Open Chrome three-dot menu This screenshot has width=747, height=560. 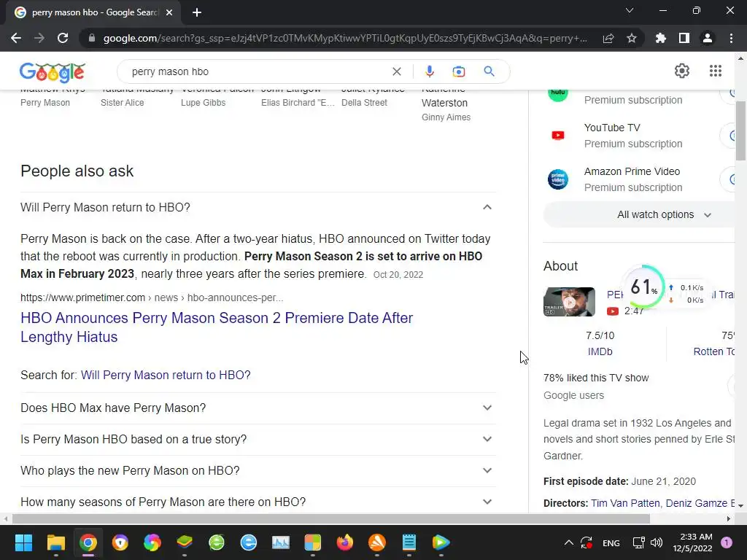pos(731,38)
